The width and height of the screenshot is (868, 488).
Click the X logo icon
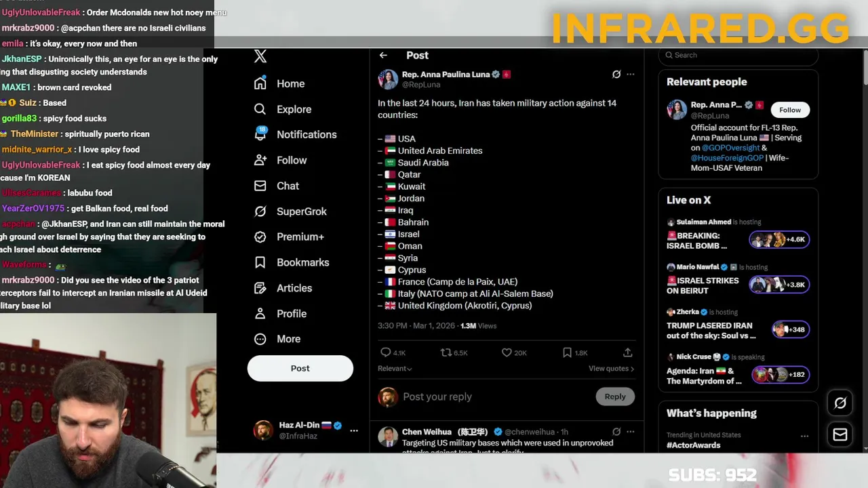pyautogui.click(x=260, y=56)
